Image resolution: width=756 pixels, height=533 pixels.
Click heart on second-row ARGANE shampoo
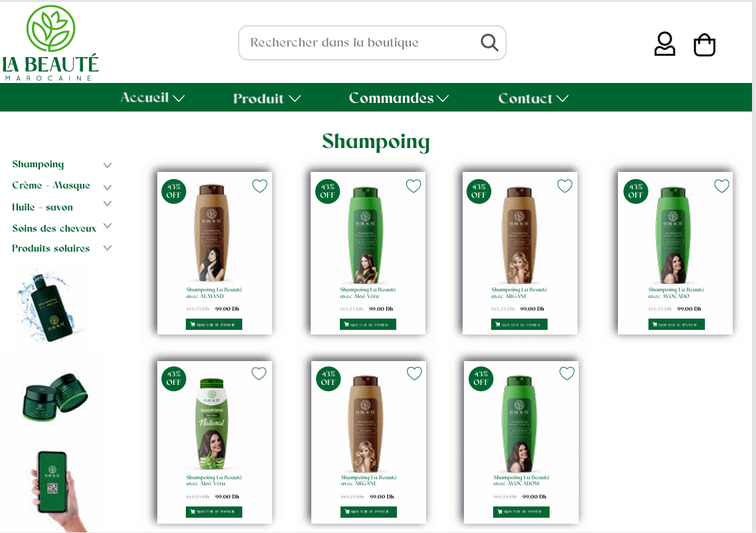414,373
